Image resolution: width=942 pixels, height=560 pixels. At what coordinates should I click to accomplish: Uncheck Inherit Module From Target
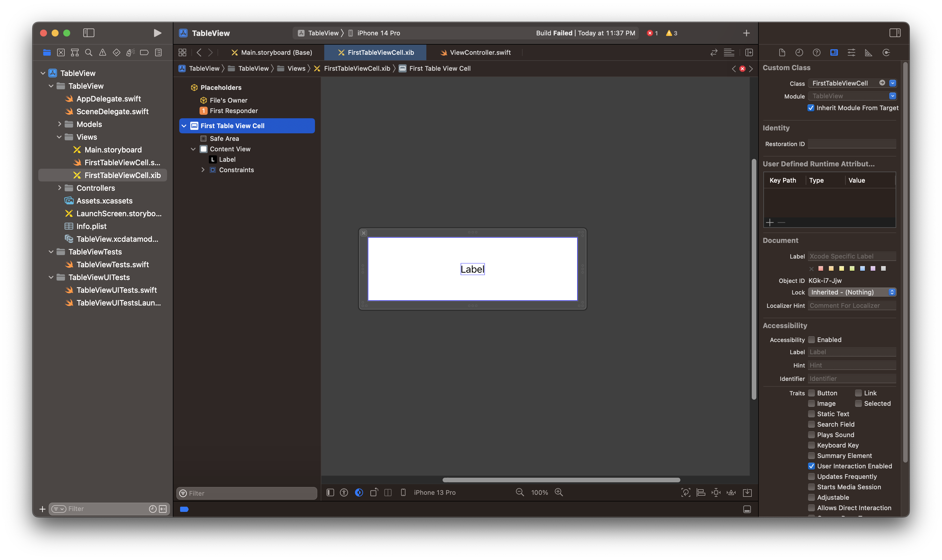[x=811, y=108]
